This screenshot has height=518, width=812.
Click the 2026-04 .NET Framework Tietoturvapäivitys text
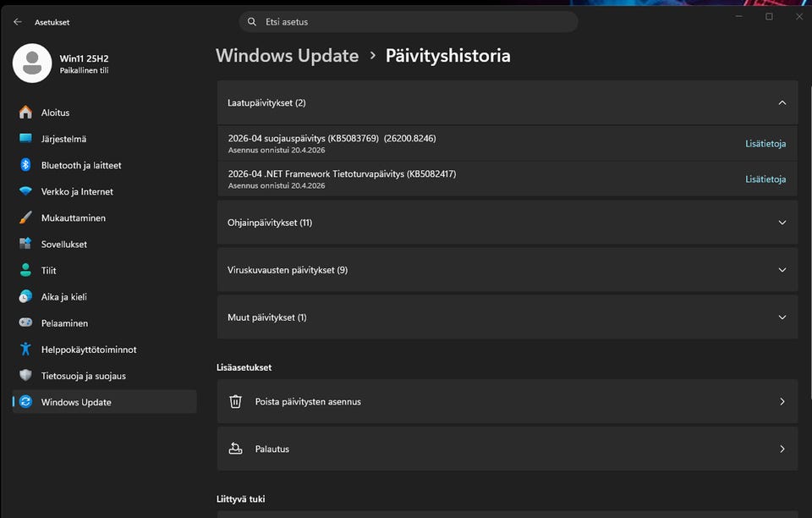[x=342, y=174]
